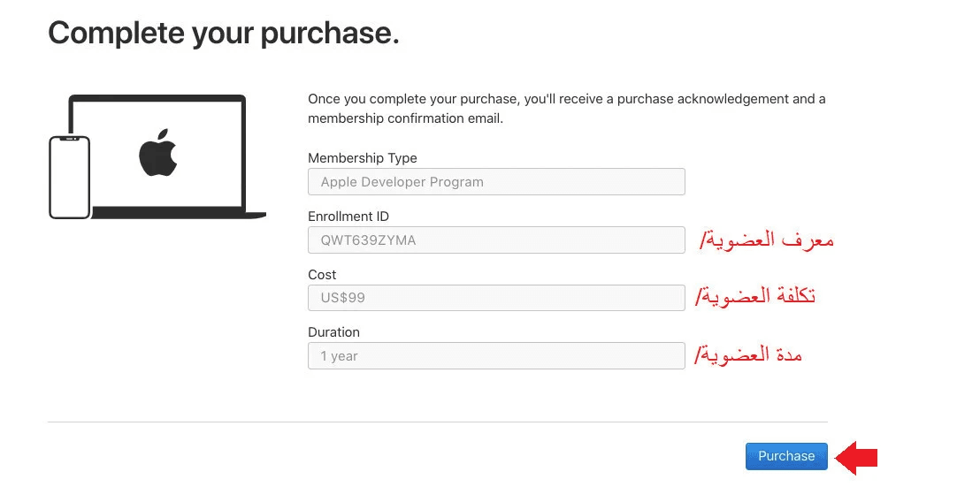Click the laptop illustration's bottom base
This screenshot has height=502, width=980.
click(177, 213)
